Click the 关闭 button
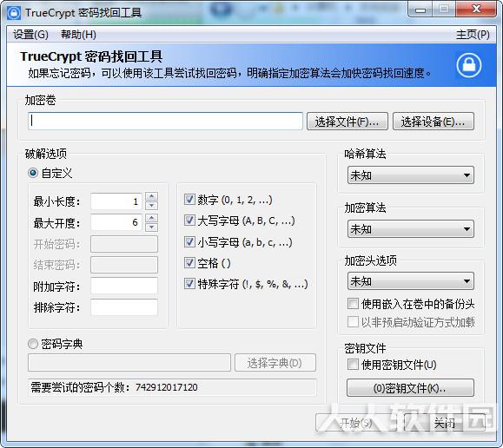Viewport: 503px width, 448px height. pos(445,423)
